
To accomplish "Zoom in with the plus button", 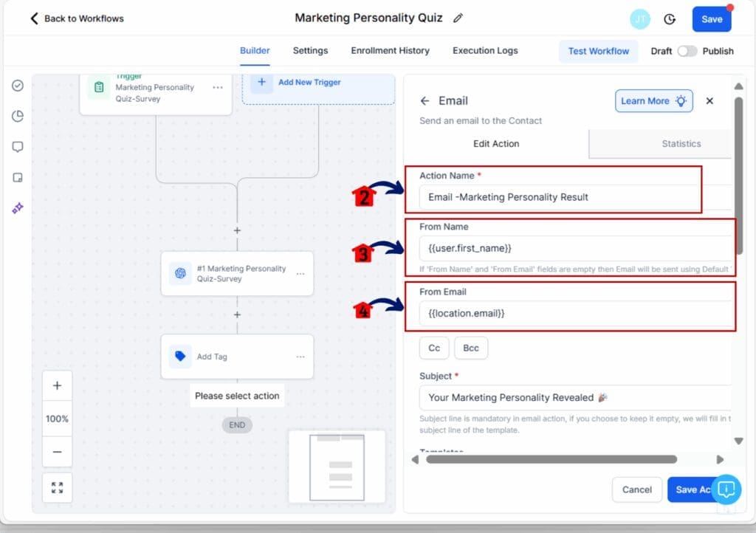I will click(x=57, y=386).
